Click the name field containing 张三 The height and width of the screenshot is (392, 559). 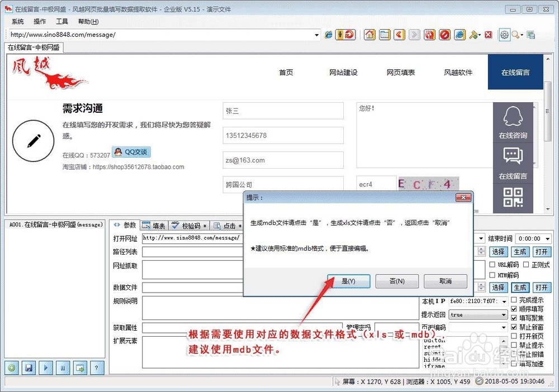click(x=283, y=111)
